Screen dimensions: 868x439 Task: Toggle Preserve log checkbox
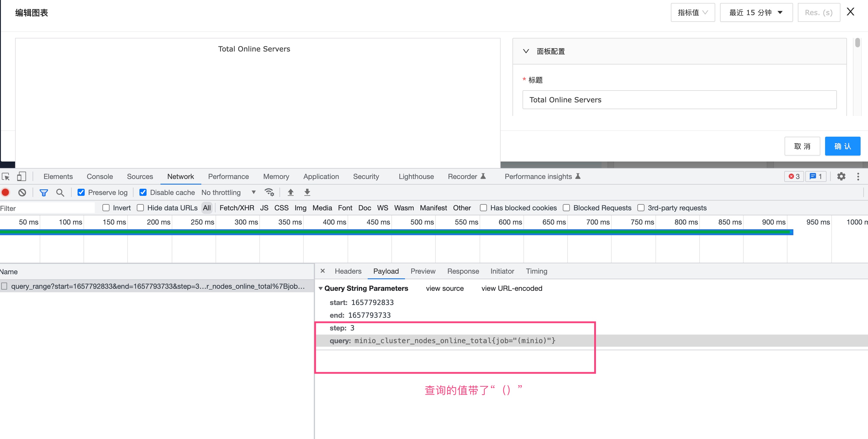[81, 192]
